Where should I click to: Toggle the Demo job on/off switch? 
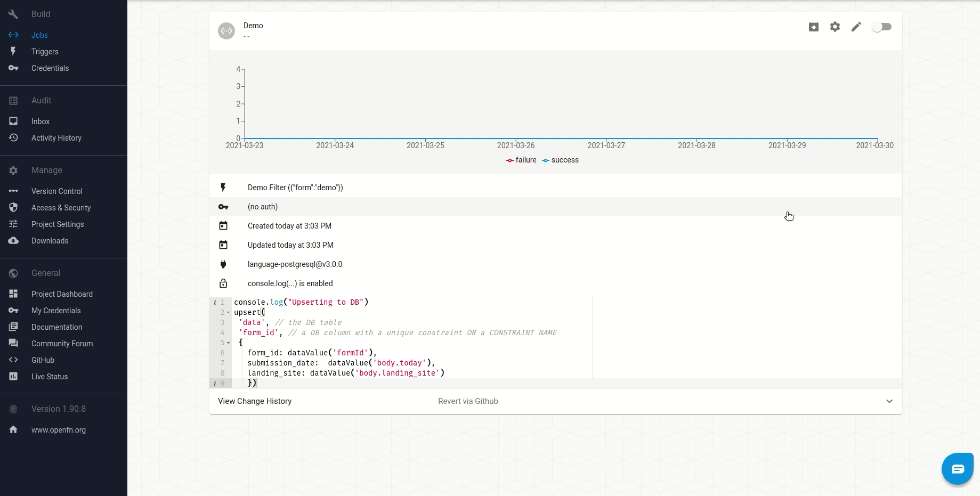[x=881, y=27]
